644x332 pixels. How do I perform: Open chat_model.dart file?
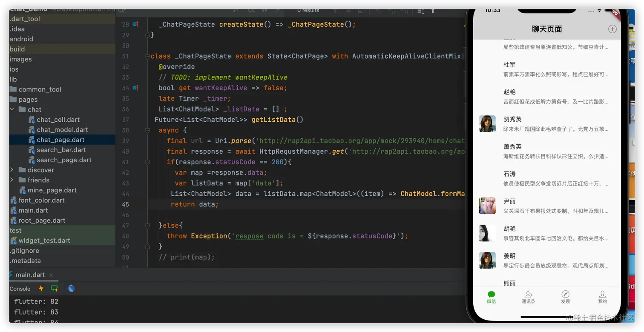point(62,130)
